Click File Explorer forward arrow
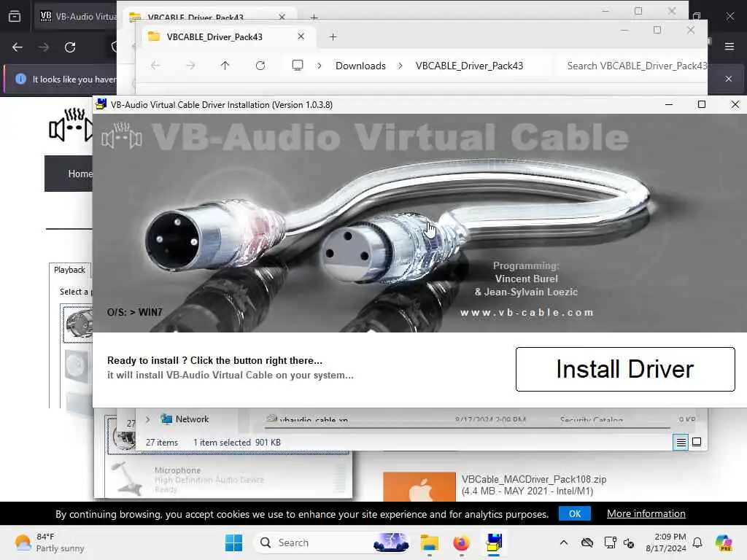The height and width of the screenshot is (560, 747). click(190, 65)
